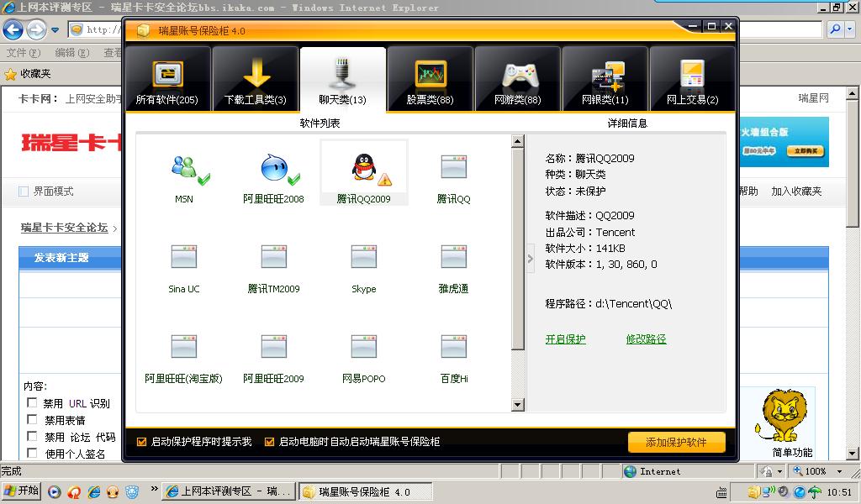This screenshot has width=861, height=504.
Task: Click the 添加保护软件 button
Action: (677, 442)
